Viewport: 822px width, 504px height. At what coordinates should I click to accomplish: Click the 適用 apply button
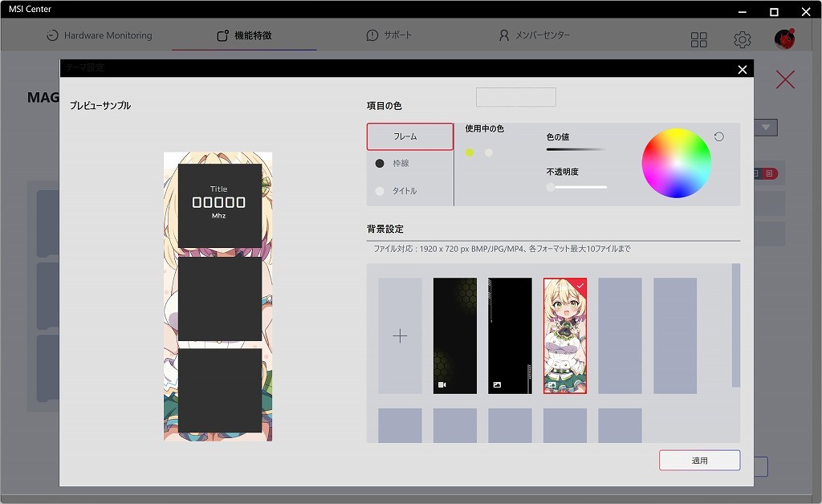point(699,461)
